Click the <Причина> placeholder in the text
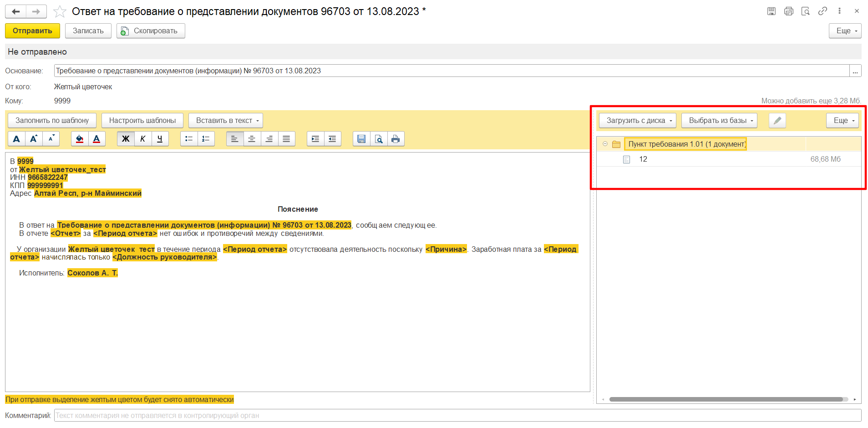Image resolution: width=868 pixels, height=428 pixels. coord(446,249)
